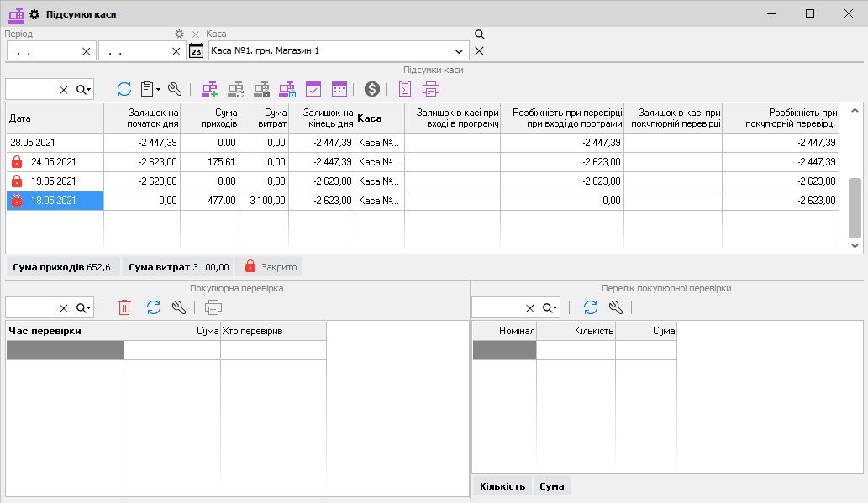Click the window settings gear in the title bar
868x503 pixels.
[34, 14]
